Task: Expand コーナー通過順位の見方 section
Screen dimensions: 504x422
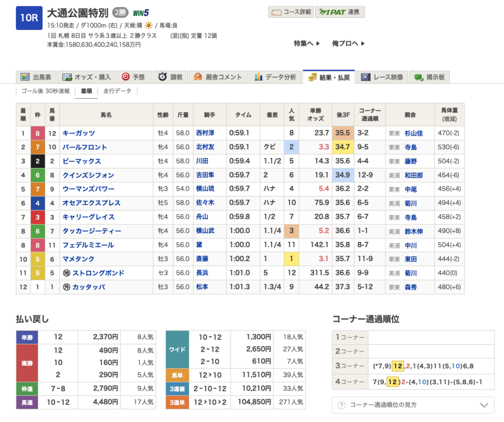Action: (x=413, y=405)
